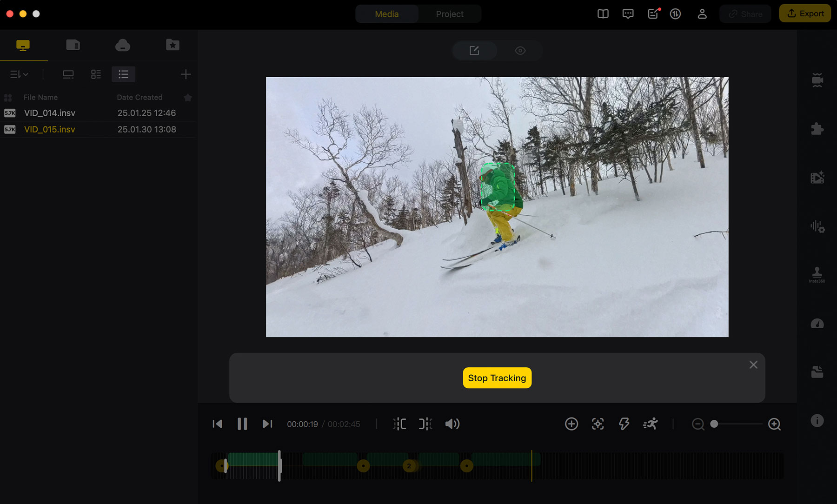Switch to the Media tab
The image size is (837, 504).
(386, 14)
